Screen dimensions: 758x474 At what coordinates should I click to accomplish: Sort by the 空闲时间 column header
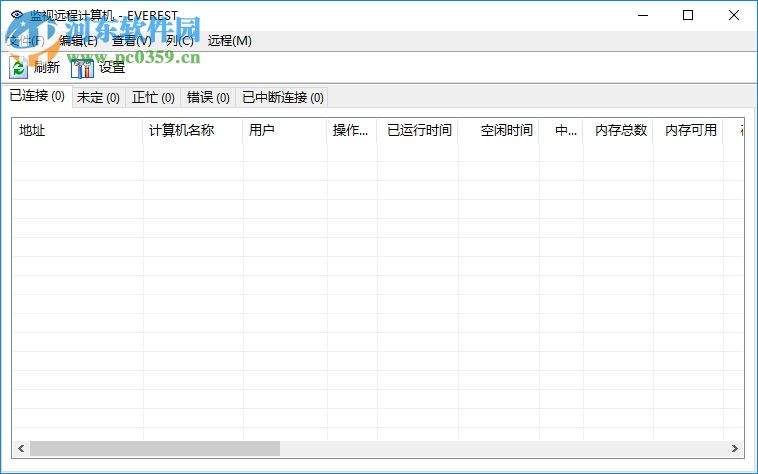tap(499, 130)
